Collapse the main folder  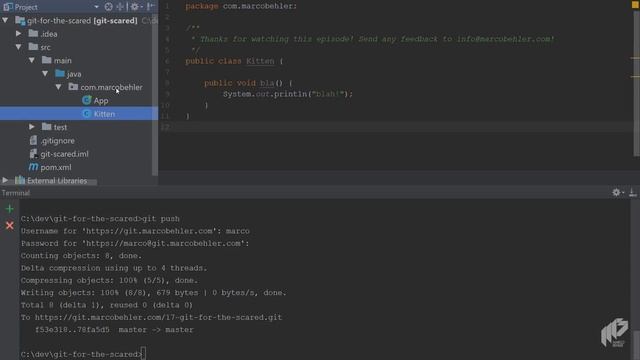pos(32,60)
